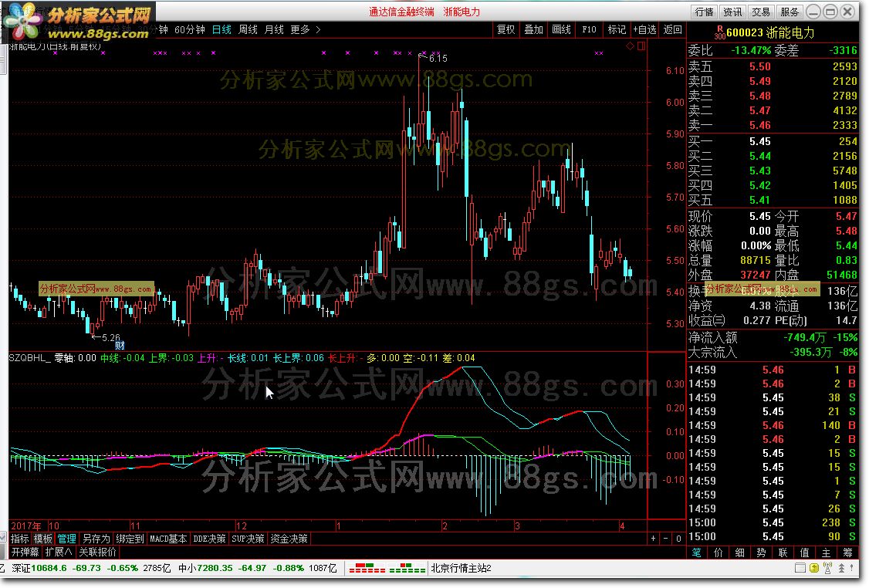Select the 细 detail tab

tap(740, 552)
